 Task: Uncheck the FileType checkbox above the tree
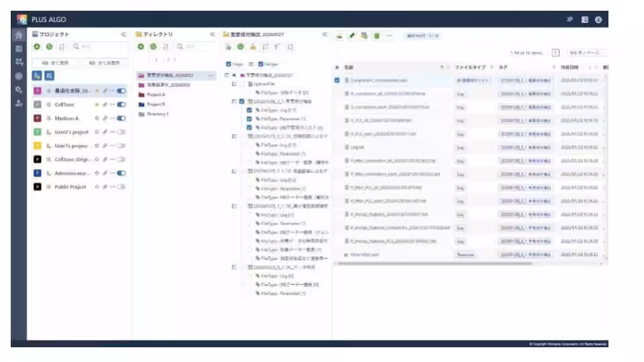pos(261,64)
